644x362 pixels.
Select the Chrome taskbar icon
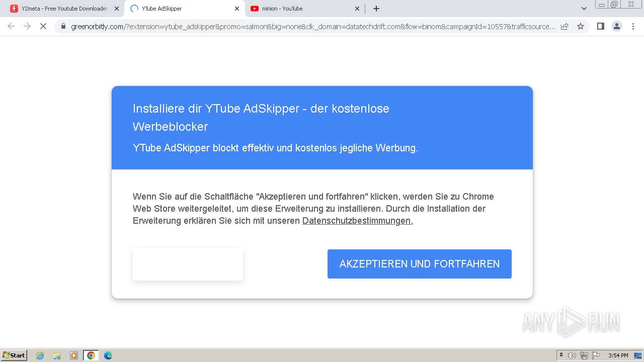(91, 355)
